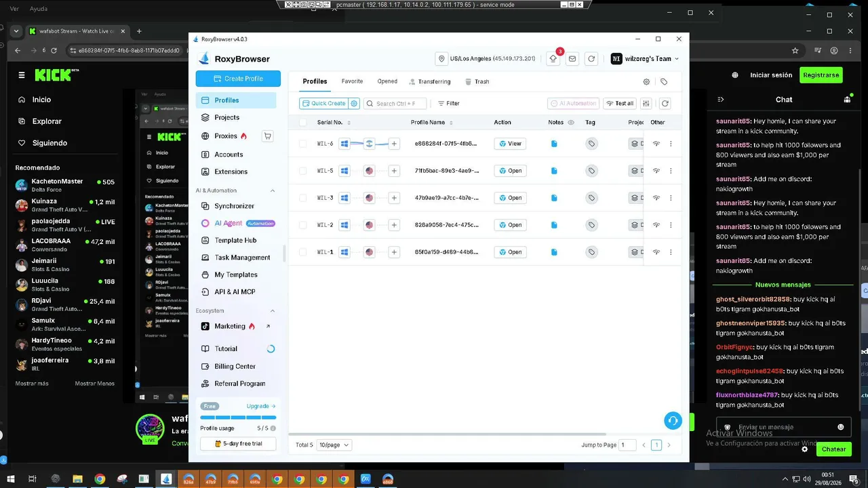
Task: Check the box for profile WIL-2
Action: tap(302, 225)
